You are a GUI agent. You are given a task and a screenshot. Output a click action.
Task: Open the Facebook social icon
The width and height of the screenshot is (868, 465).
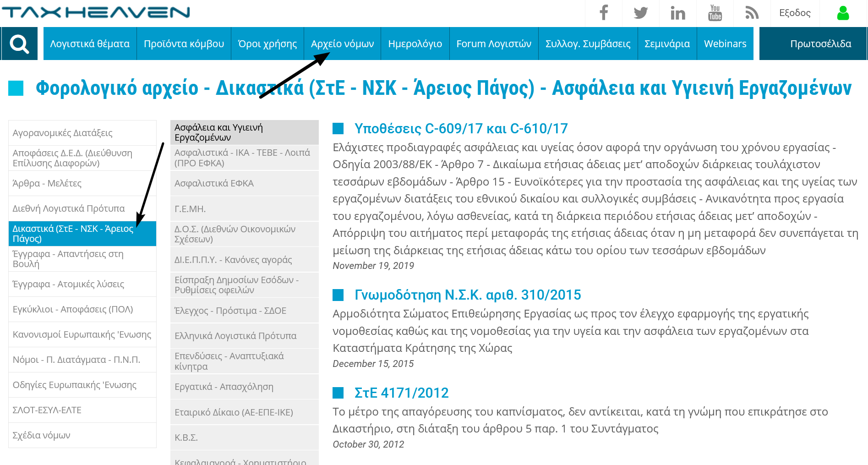click(x=604, y=13)
